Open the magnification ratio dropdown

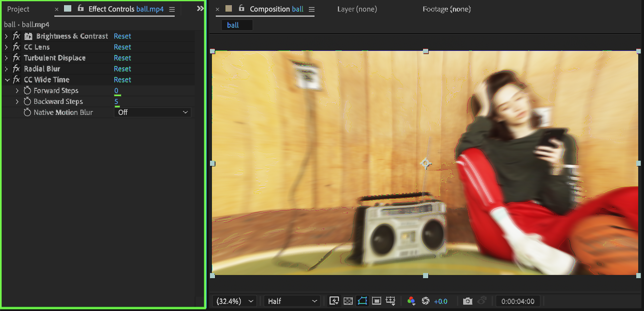(235, 301)
